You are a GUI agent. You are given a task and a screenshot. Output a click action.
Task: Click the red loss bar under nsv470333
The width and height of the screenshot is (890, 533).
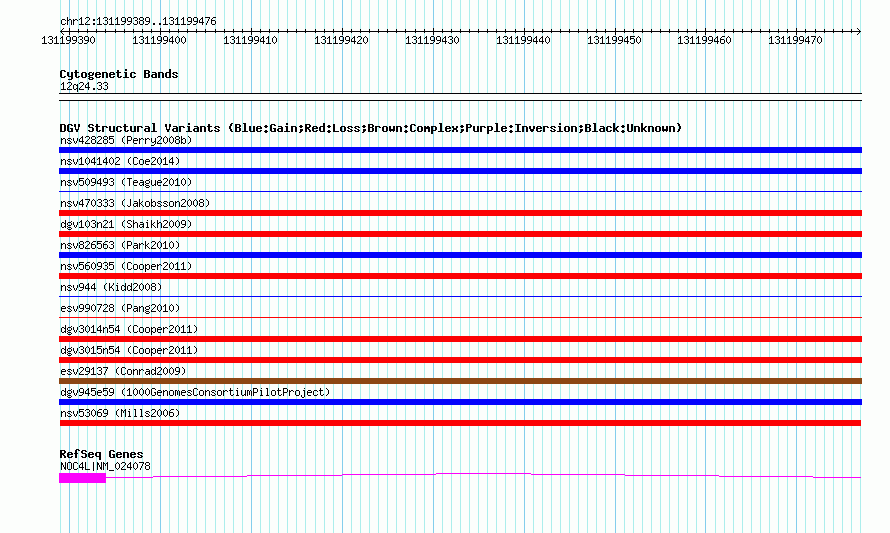(460, 213)
